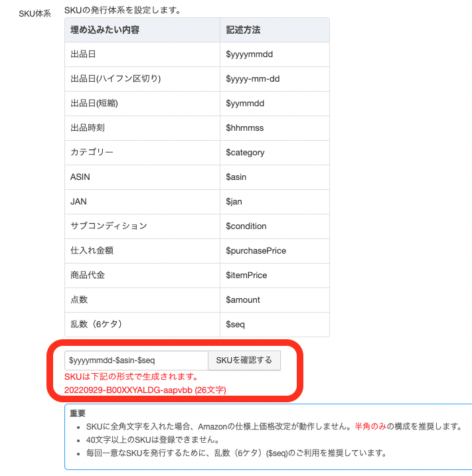
Task: Click the 出品時刻 row label
Action: (88, 128)
